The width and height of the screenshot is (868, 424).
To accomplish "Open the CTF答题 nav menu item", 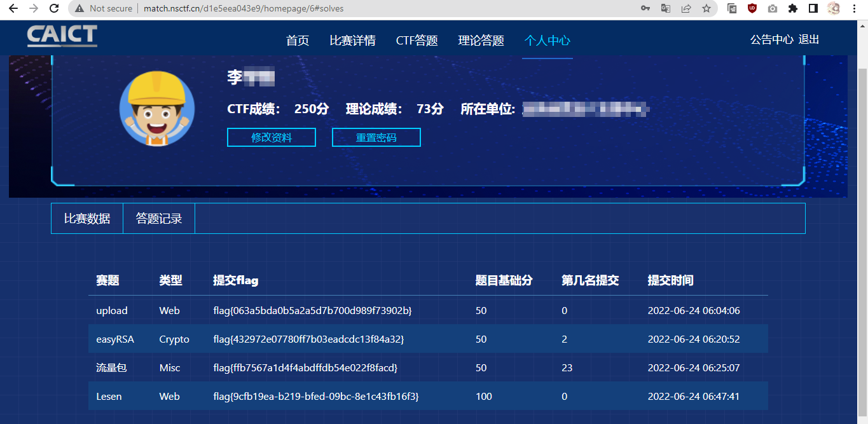I will (x=417, y=41).
